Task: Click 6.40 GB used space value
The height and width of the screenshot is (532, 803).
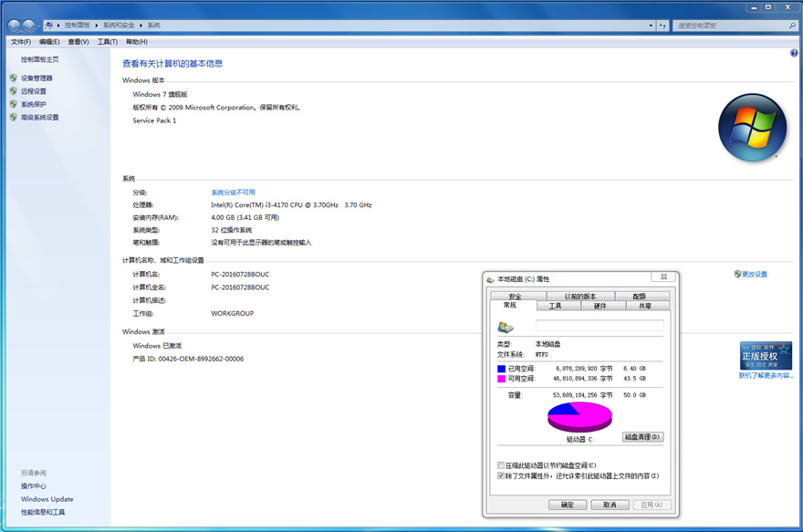Action: (x=634, y=369)
